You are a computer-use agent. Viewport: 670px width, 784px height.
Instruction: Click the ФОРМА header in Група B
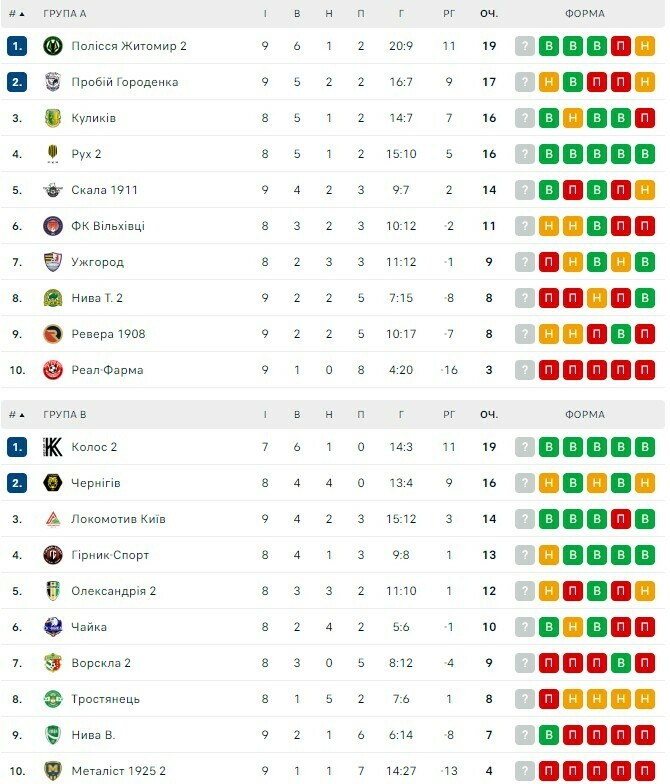point(584,414)
